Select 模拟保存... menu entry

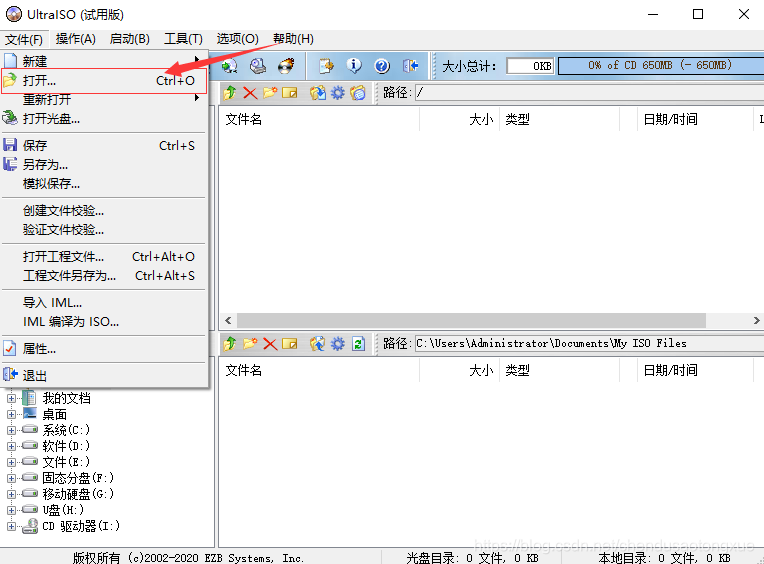tap(104, 184)
